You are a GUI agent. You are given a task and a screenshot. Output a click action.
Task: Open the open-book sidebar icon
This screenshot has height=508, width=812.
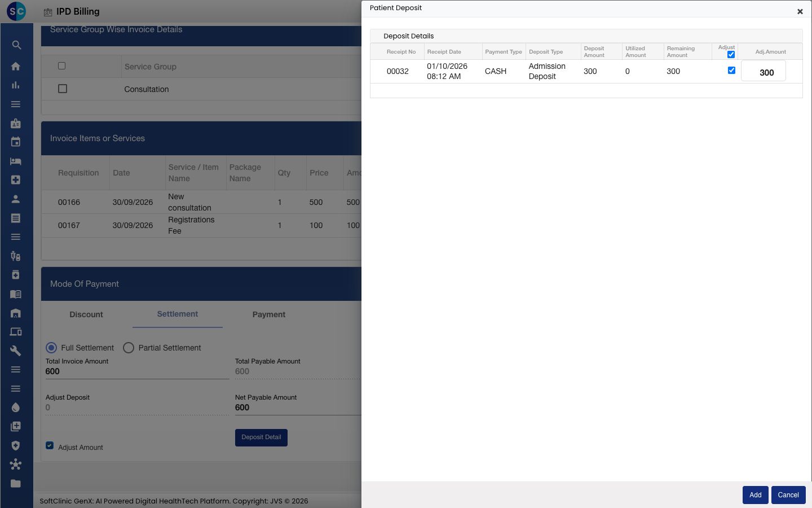(16, 294)
